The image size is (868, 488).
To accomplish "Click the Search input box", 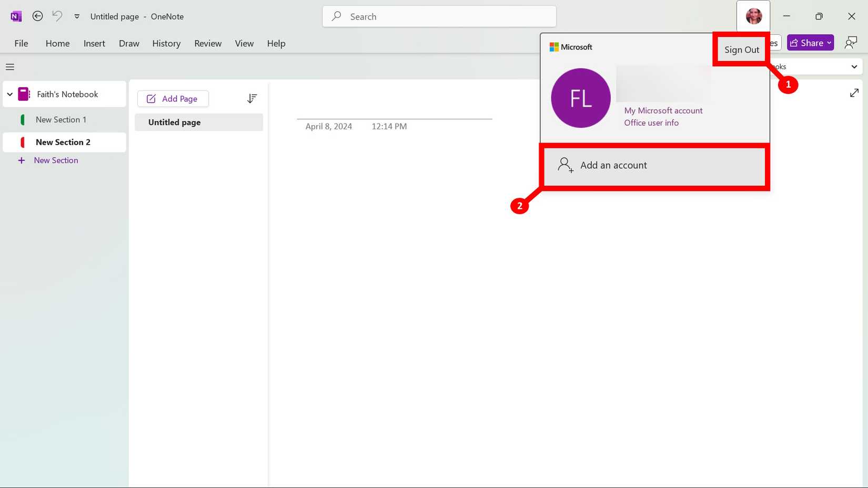I will click(439, 17).
